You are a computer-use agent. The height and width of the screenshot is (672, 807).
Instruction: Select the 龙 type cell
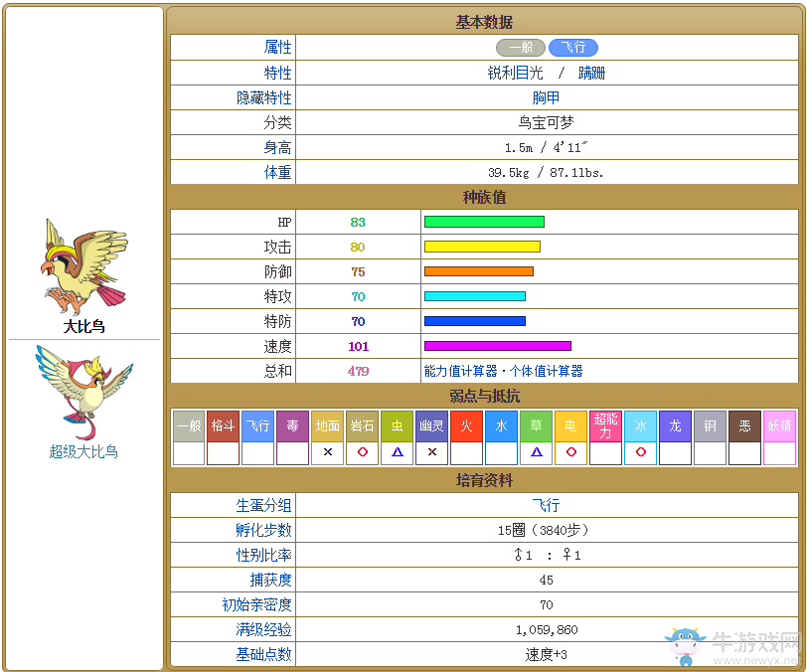pyautogui.click(x=675, y=425)
